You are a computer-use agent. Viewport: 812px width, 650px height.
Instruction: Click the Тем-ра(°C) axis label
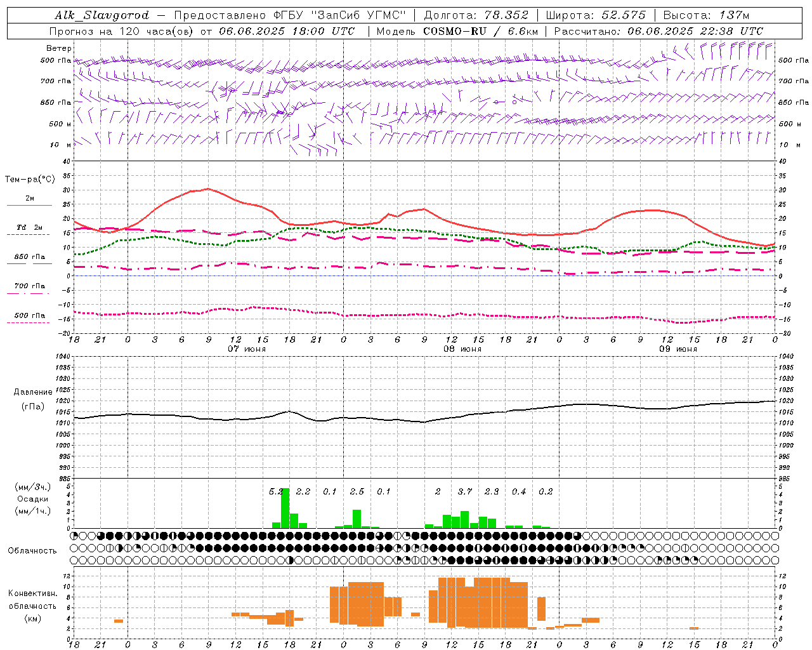29,180
